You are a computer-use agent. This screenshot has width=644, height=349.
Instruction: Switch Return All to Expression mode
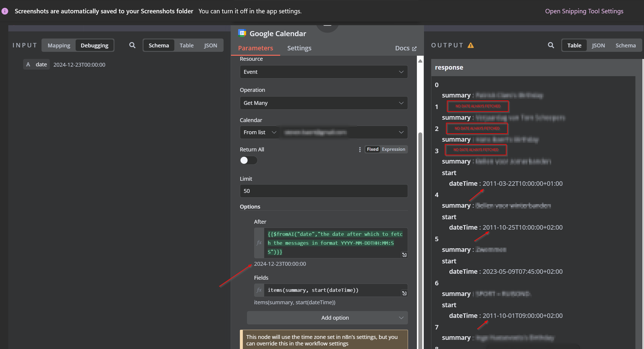pos(393,149)
